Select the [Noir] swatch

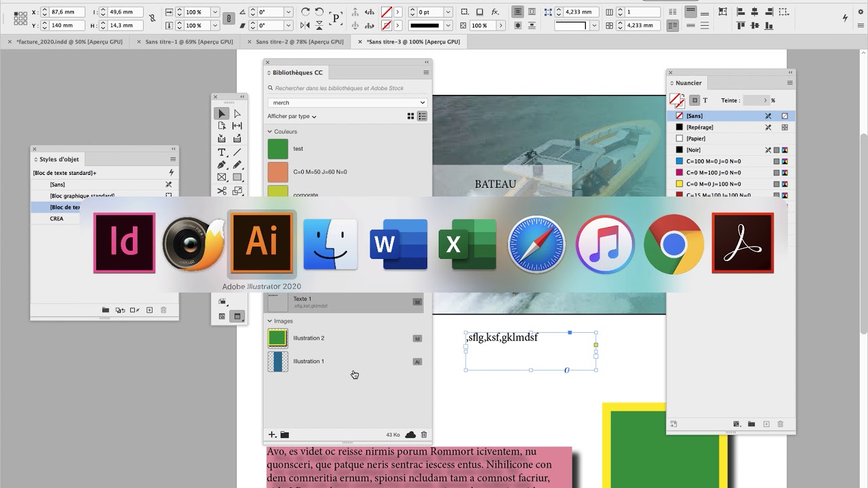(730, 150)
